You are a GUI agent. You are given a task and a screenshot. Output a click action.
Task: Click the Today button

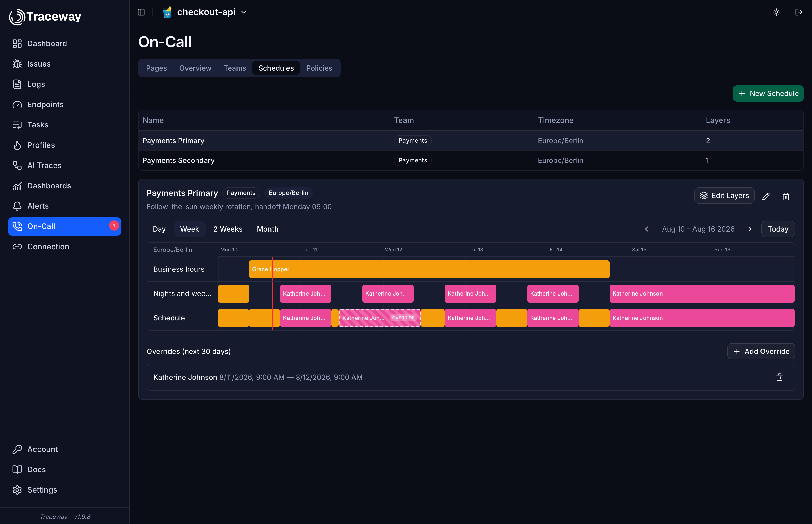coord(778,229)
